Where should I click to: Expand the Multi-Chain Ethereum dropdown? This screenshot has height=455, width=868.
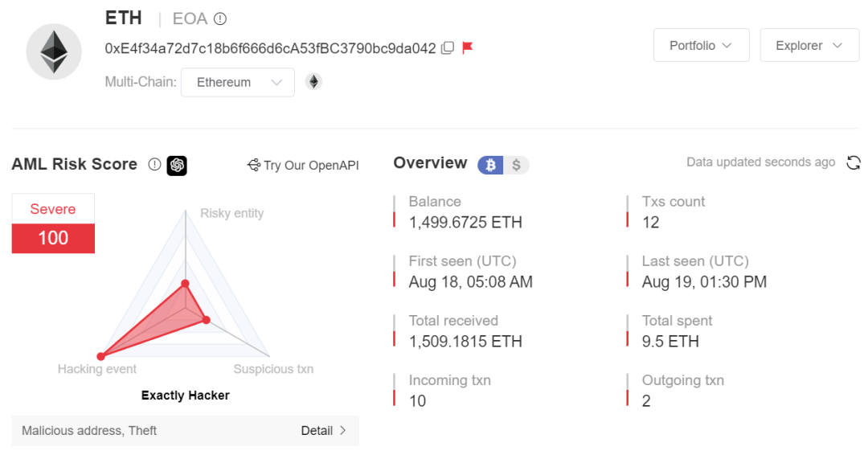(x=237, y=83)
